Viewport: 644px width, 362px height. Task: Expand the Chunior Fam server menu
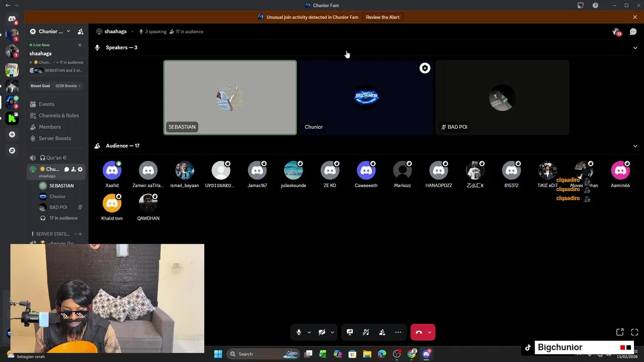click(68, 31)
